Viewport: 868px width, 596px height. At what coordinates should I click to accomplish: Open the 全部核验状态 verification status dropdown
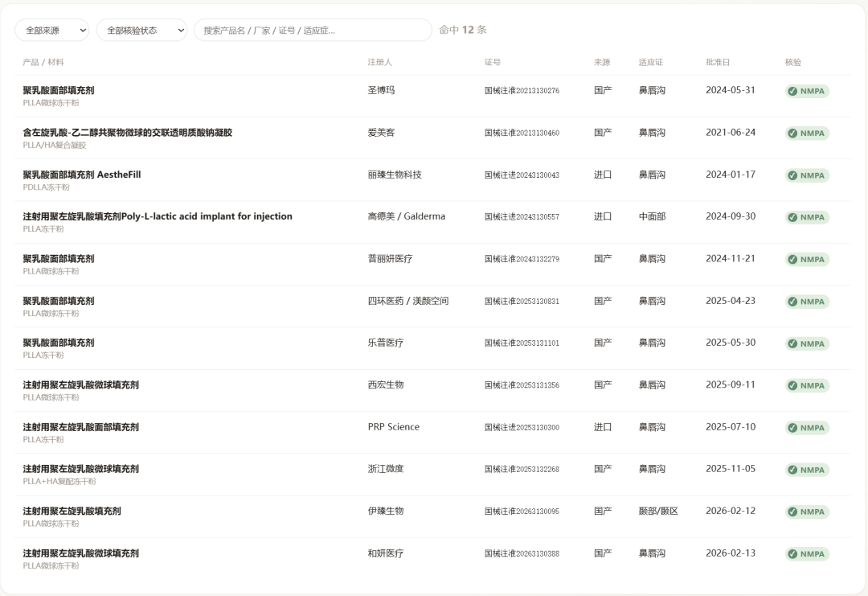tap(141, 30)
